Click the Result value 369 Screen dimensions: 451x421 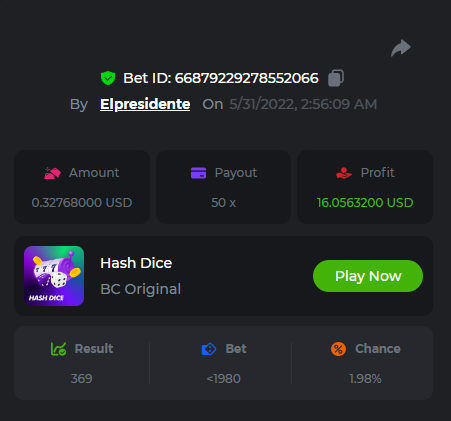tap(81, 379)
